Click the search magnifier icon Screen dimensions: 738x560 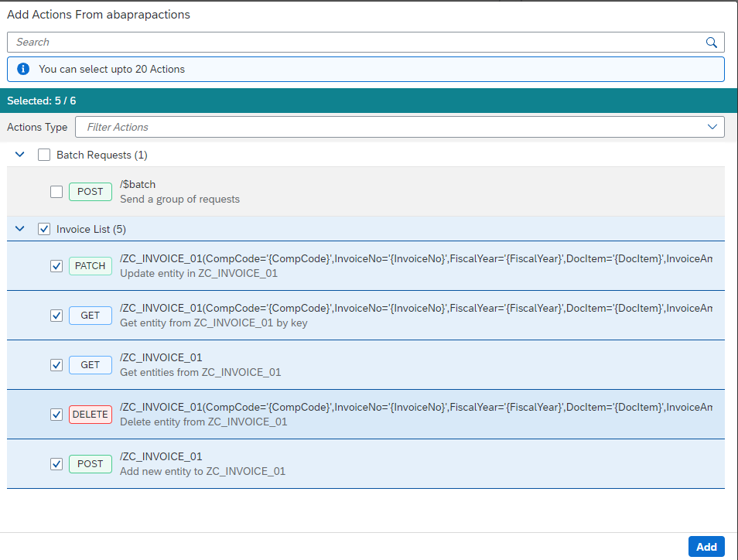[711, 42]
